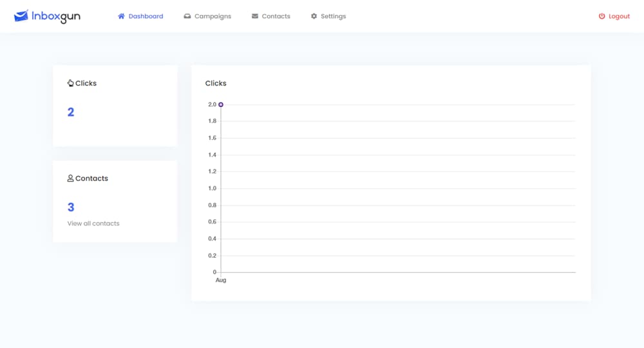The width and height of the screenshot is (644, 348).
Task: Click the person icon on Contacts card
Action: [x=71, y=178]
